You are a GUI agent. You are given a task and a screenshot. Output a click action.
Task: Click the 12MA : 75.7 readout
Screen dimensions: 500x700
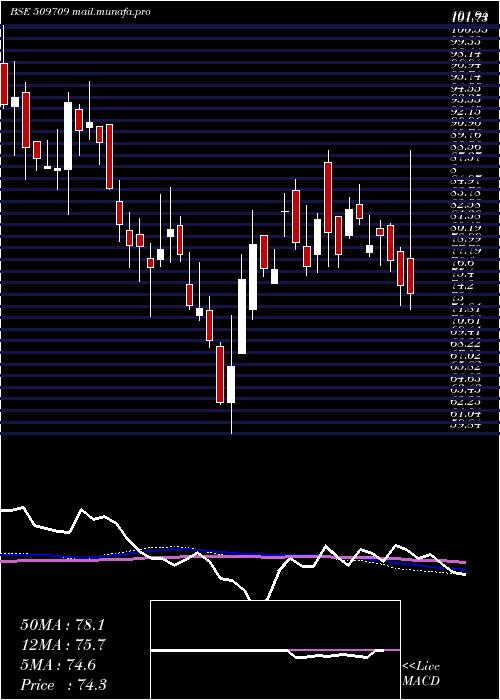tap(62, 645)
